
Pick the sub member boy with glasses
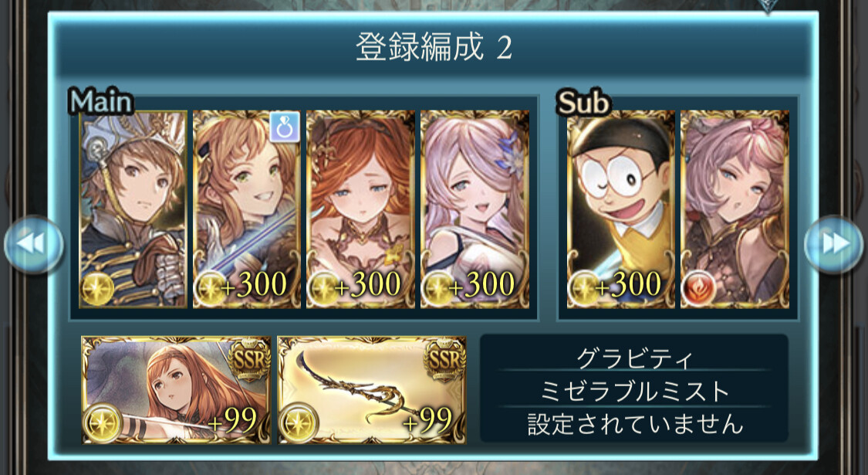pos(620,209)
